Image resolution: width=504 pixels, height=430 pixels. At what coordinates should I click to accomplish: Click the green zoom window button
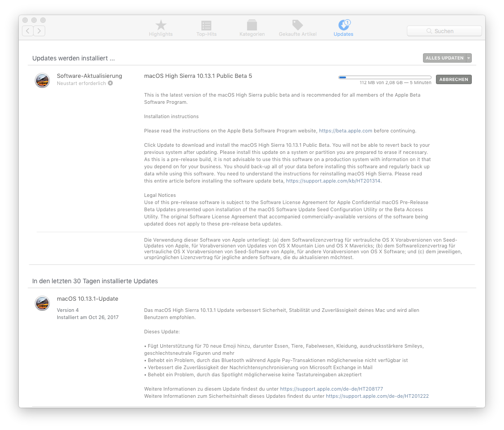click(x=43, y=20)
